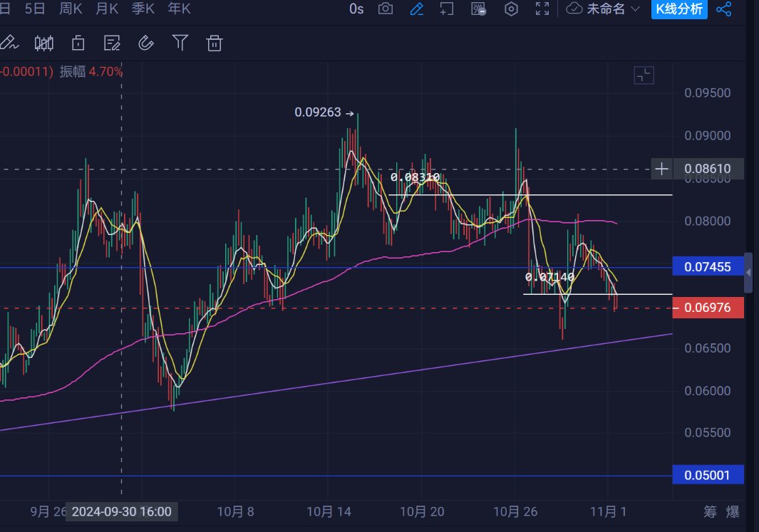The height and width of the screenshot is (532, 759).
Task: Click the share icon
Action: click(x=723, y=9)
